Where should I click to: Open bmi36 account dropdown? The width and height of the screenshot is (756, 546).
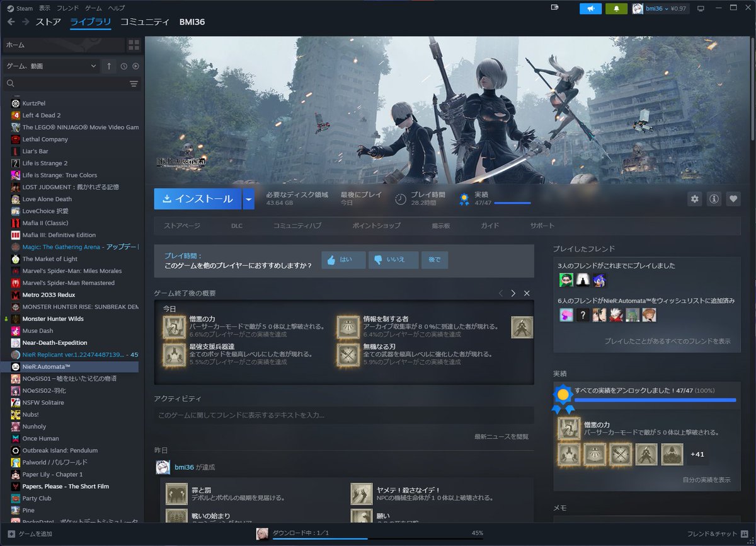pyautogui.click(x=660, y=9)
